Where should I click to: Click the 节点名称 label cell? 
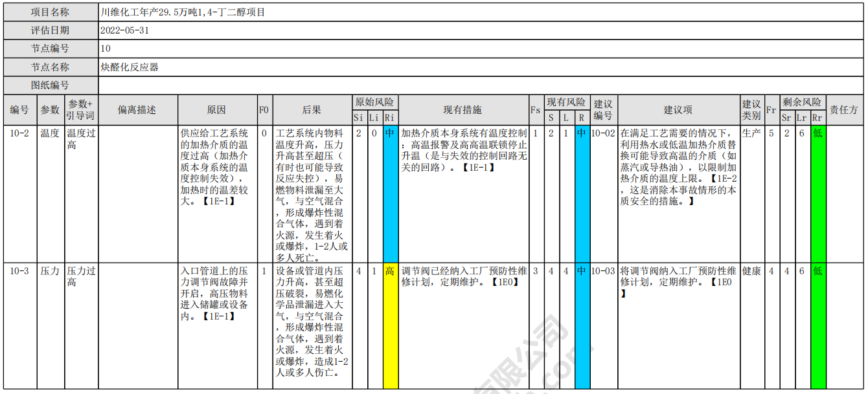(51, 67)
